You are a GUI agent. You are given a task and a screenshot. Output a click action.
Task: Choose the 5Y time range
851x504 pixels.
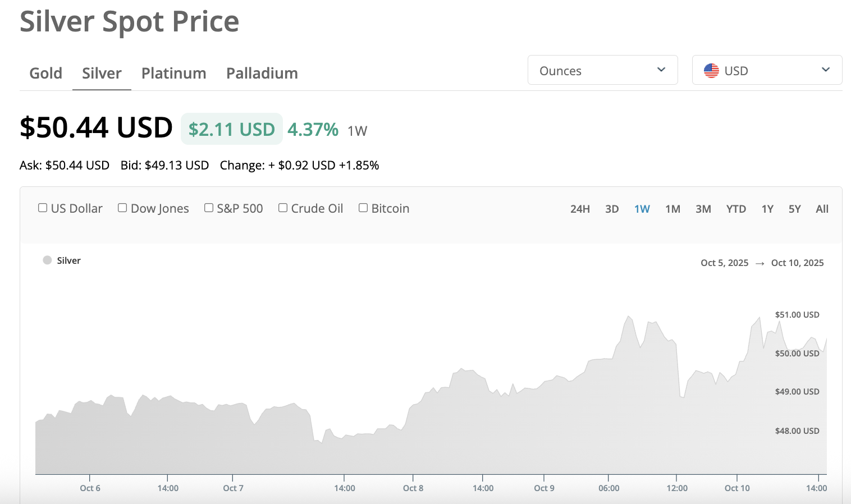point(794,209)
